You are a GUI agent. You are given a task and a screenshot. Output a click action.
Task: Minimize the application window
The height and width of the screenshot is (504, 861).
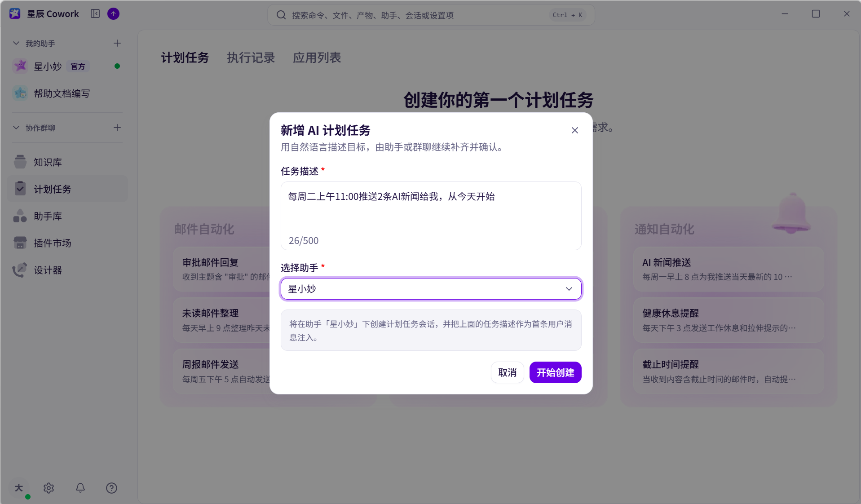pos(785,14)
